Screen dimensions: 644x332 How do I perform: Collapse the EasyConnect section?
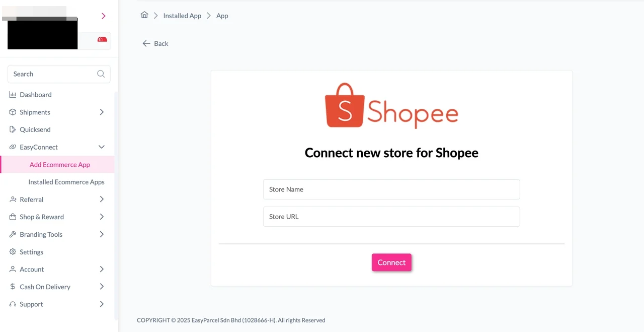(102, 147)
